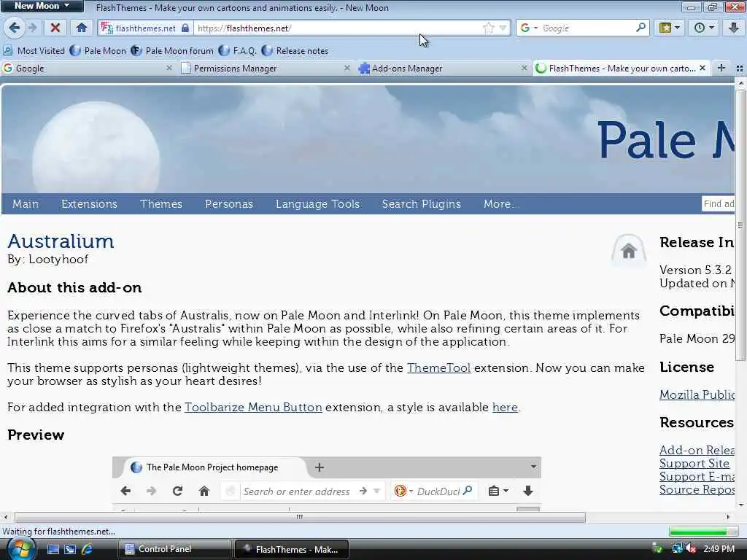Click the Australium theme home icon

[x=629, y=251]
